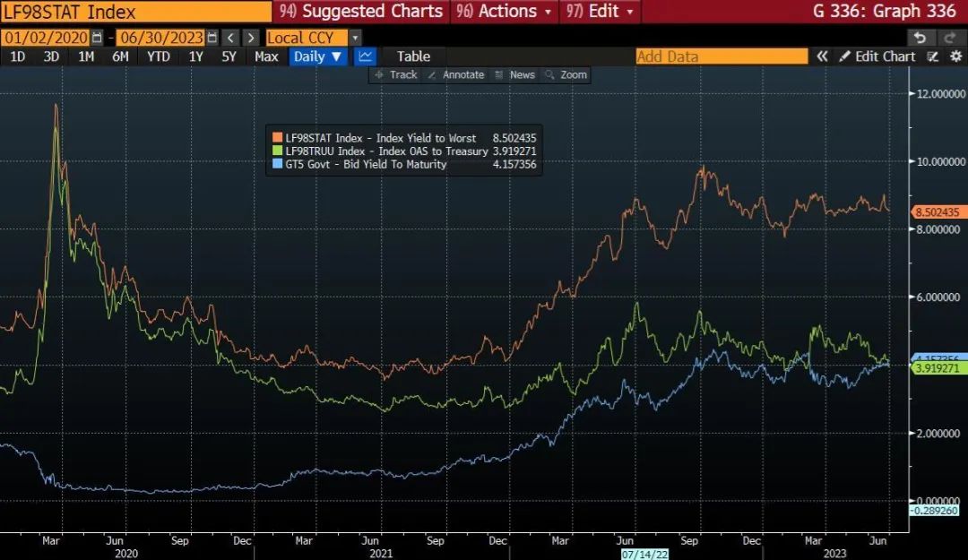Image resolution: width=968 pixels, height=560 pixels.
Task: Click the Add Data input field
Action: click(x=721, y=56)
